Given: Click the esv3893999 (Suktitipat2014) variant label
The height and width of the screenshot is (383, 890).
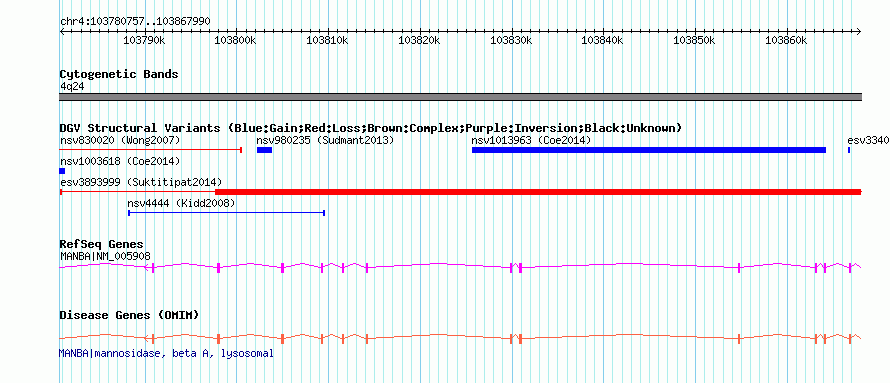Looking at the screenshot, I should [141, 182].
